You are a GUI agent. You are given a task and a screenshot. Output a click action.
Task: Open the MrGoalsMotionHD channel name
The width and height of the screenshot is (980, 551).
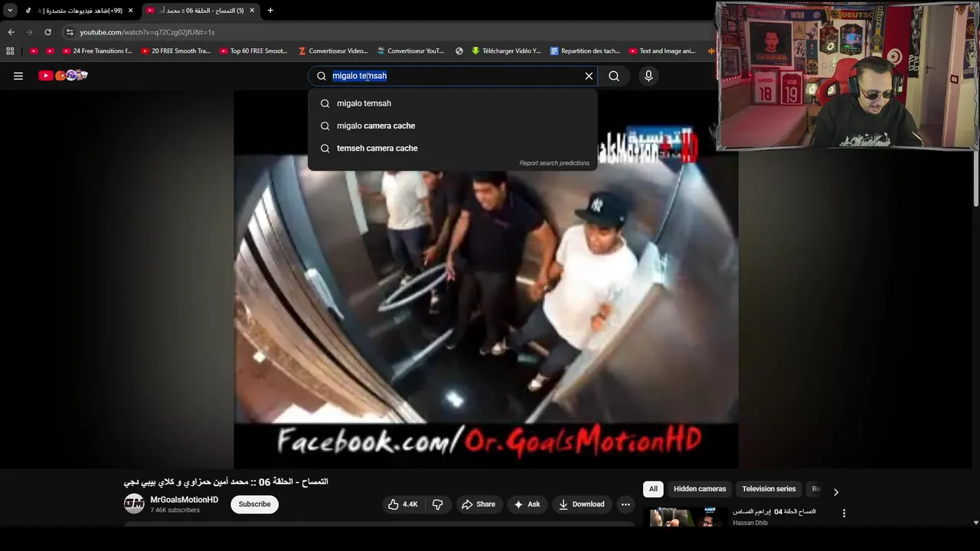coord(184,500)
